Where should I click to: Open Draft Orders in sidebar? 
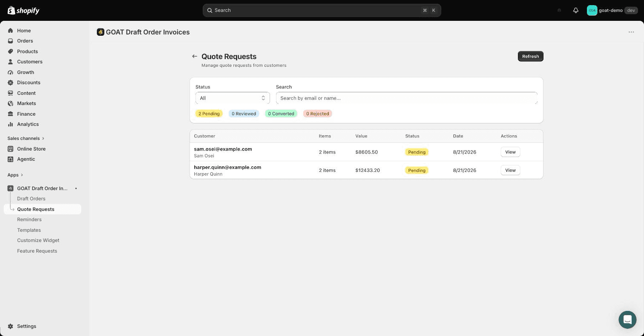(x=31, y=199)
